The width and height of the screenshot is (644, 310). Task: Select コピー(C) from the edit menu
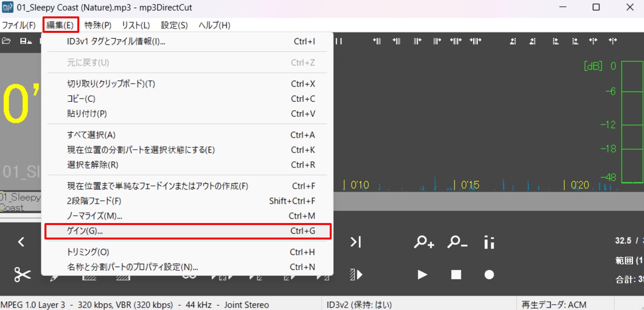tap(187, 99)
